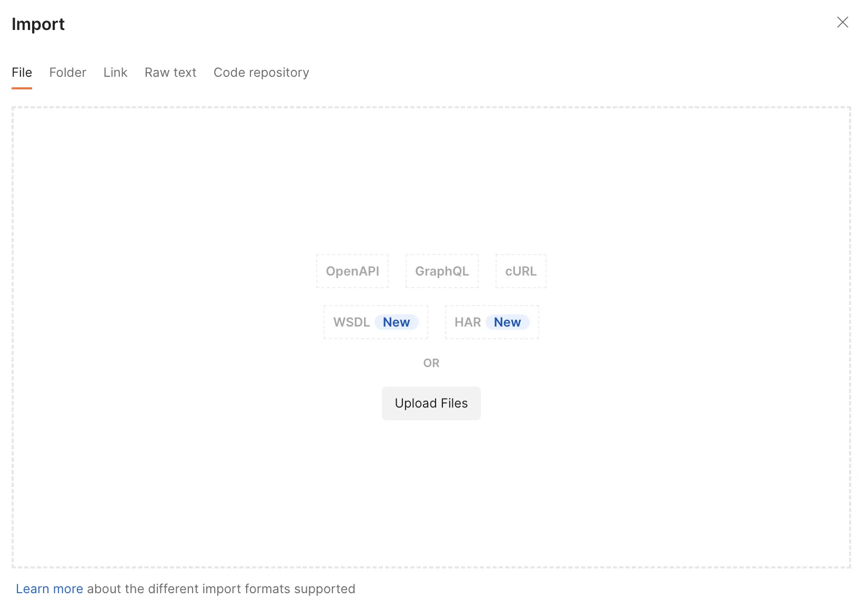Screen dimensions: 868x610
Task: Open the Code repository tab
Action: [261, 73]
